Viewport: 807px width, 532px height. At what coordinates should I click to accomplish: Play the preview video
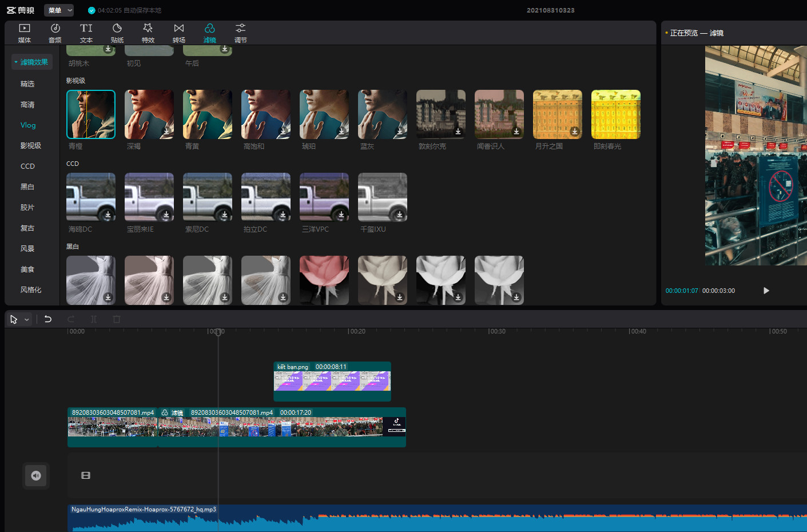pyautogui.click(x=766, y=291)
